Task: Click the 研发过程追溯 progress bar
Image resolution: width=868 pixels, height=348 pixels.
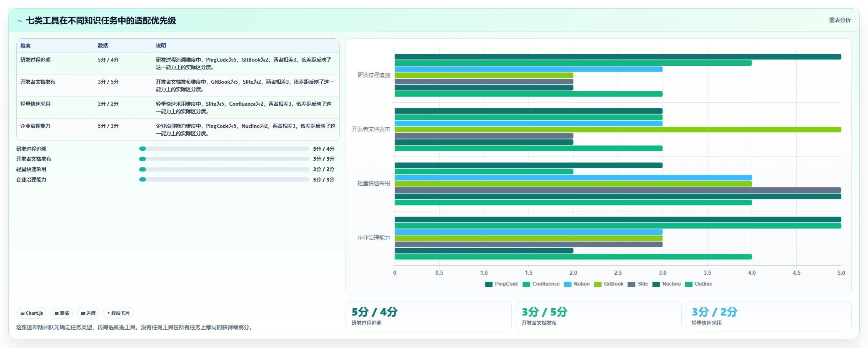Action: click(x=224, y=149)
